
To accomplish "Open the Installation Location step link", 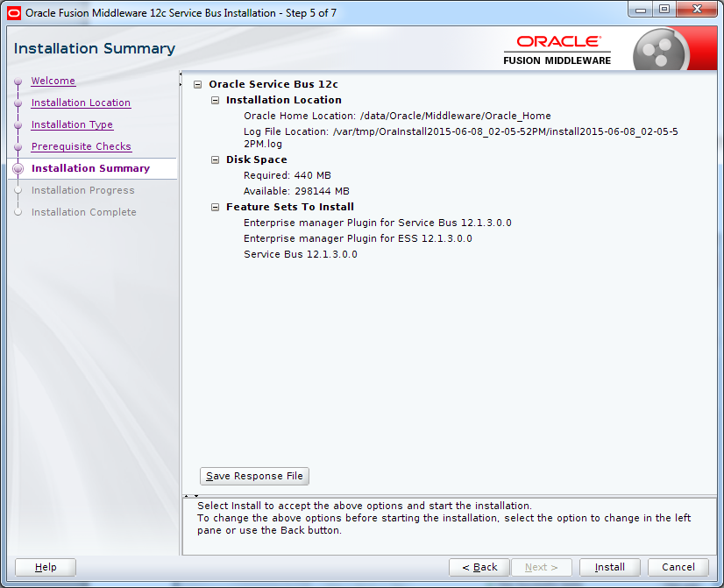I will pyautogui.click(x=81, y=103).
